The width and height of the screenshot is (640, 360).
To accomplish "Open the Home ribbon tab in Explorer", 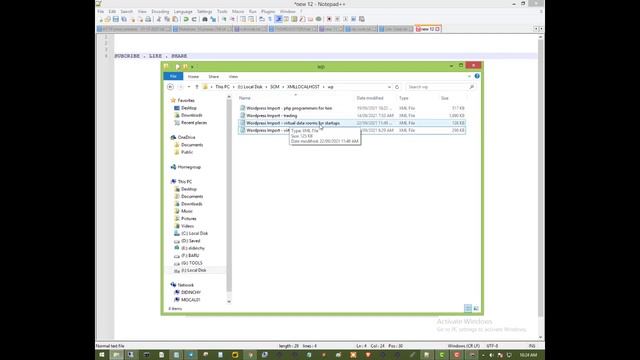I will pyautogui.click(x=193, y=77).
